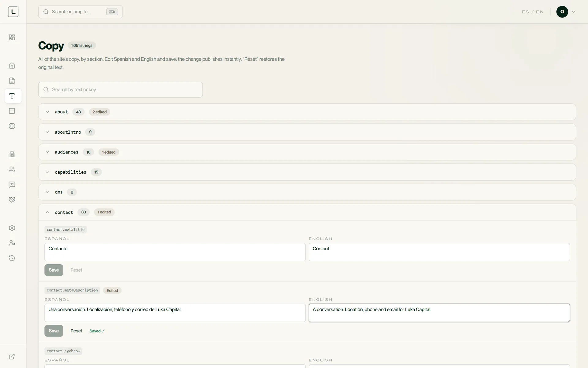Screen dimensions: 588x368
Task: Open the layout window icon in sidebar
Action: pos(12,111)
